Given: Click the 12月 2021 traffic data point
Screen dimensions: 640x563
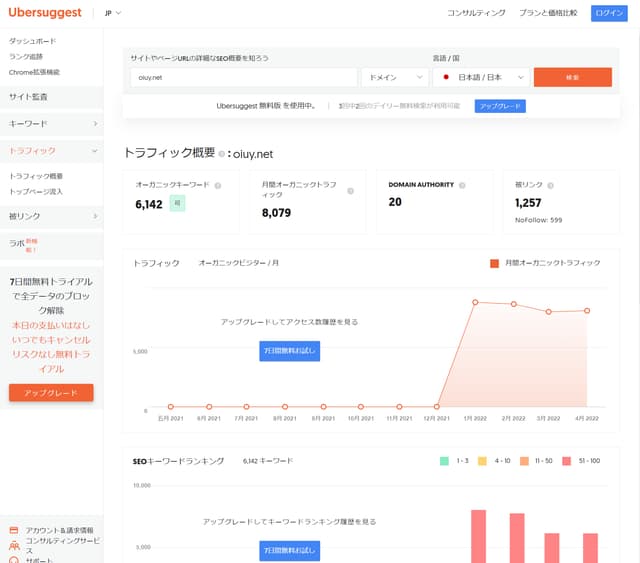Looking at the screenshot, I should pyautogui.click(x=437, y=407).
